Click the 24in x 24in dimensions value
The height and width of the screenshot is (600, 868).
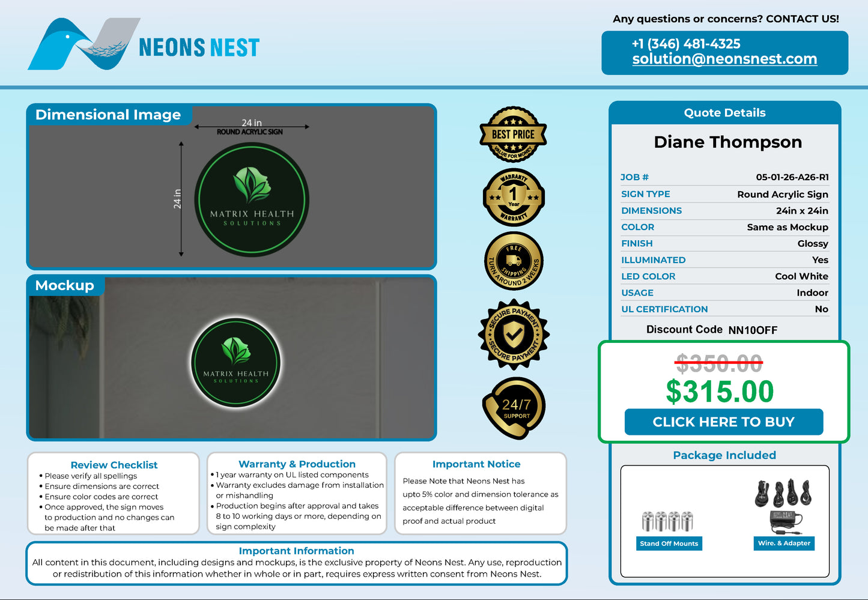[x=802, y=211]
